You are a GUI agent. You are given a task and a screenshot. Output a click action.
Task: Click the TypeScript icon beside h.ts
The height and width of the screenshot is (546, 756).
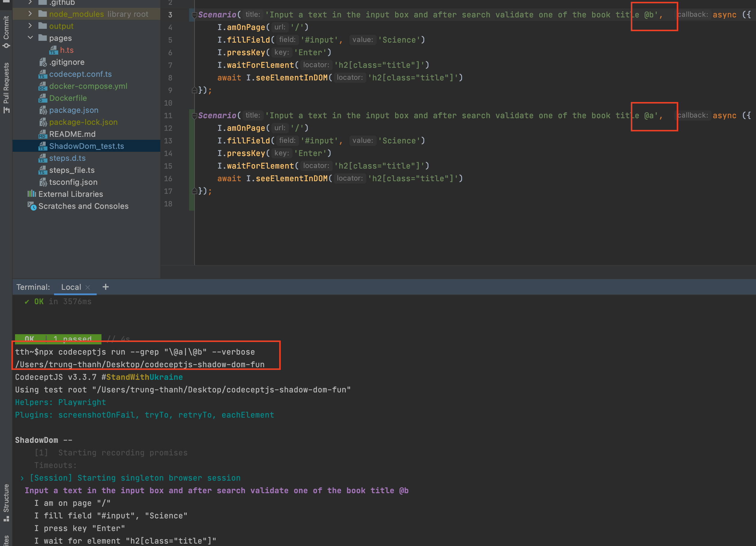pos(54,50)
